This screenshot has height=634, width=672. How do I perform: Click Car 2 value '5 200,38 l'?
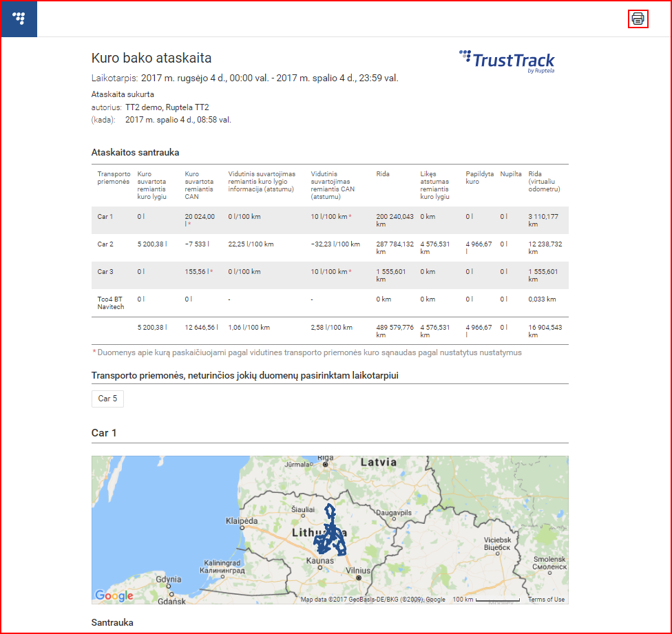tap(152, 244)
